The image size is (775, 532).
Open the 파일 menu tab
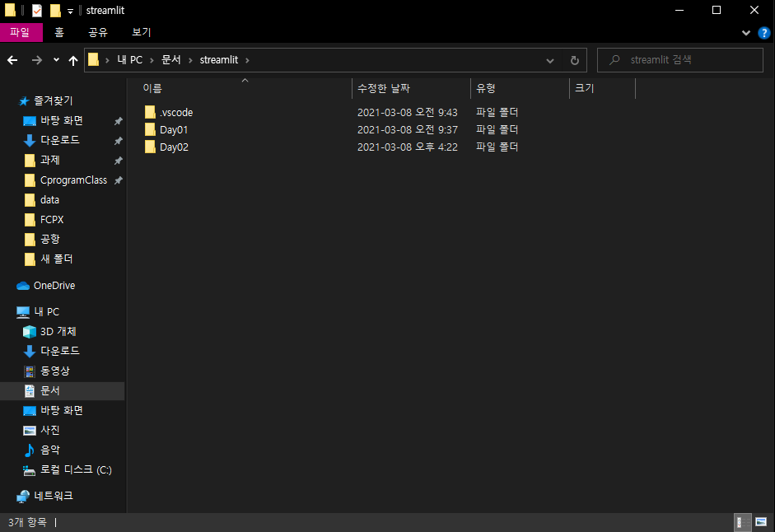pos(21,33)
